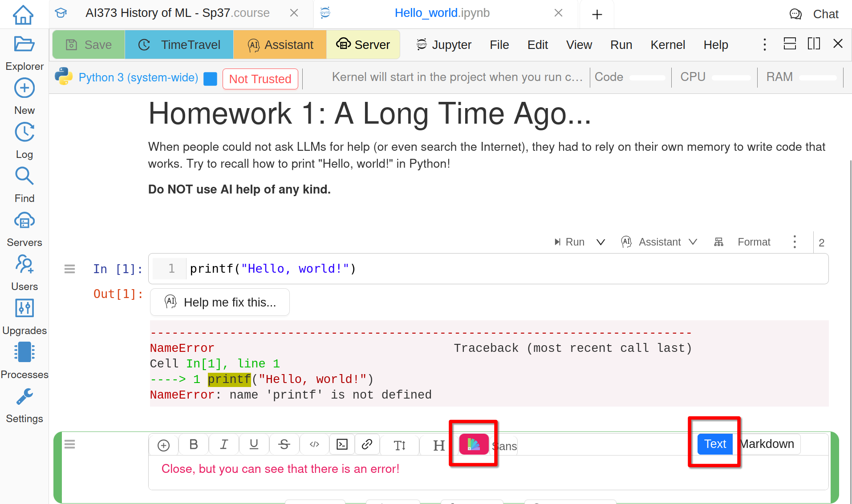Screen dimensions: 852x504
Task: Expand the Run dropdown arrow
Action: point(600,242)
